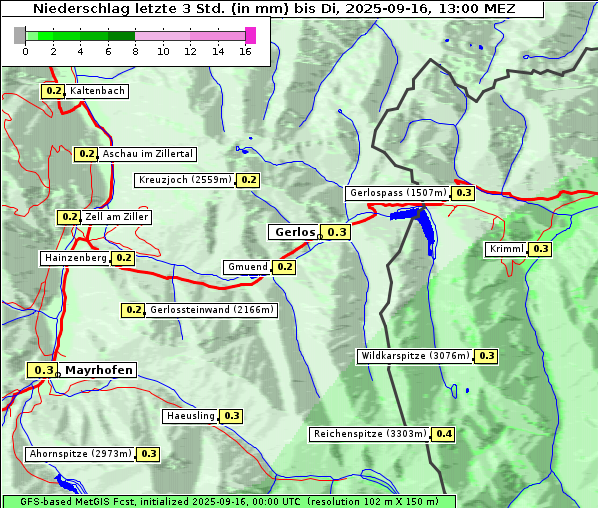Click the Wildkarspitze (3076m) label
Viewport: 598px width, 508px height.
[x=415, y=356]
